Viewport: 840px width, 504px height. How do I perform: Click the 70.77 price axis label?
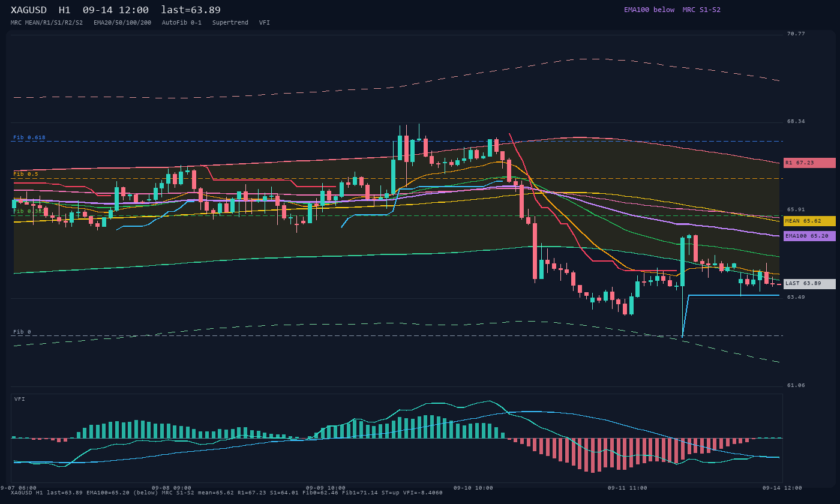tap(796, 34)
